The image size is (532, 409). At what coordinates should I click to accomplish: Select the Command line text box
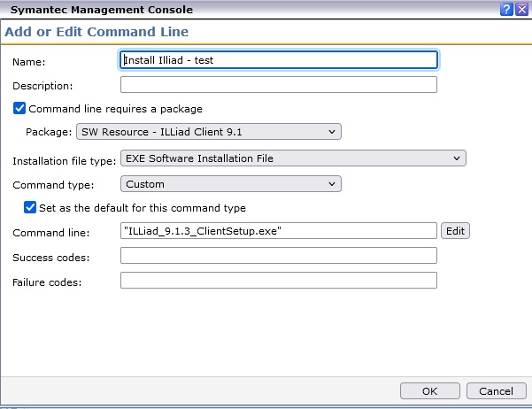click(279, 231)
